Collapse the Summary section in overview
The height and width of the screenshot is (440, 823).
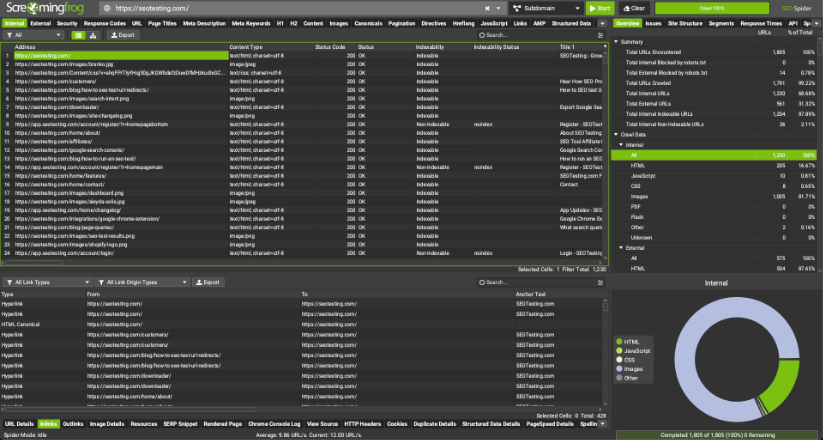(617, 41)
